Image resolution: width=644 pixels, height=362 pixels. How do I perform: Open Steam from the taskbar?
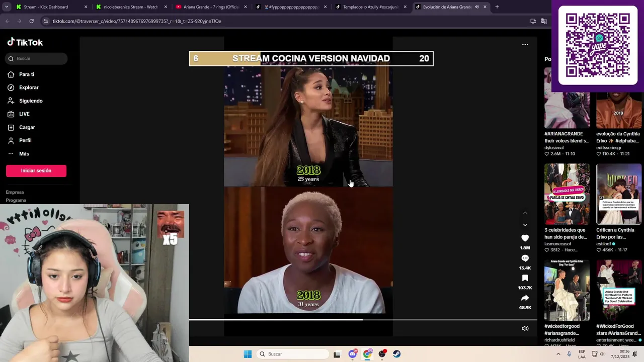coord(397,354)
